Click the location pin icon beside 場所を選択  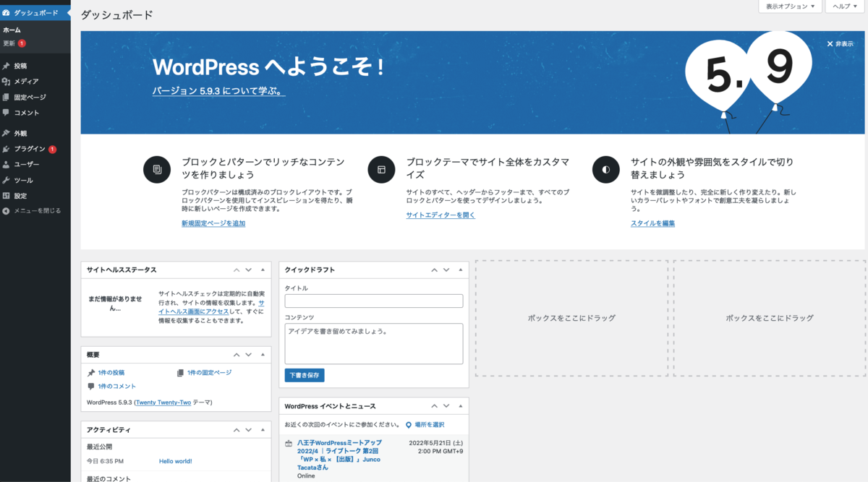409,425
